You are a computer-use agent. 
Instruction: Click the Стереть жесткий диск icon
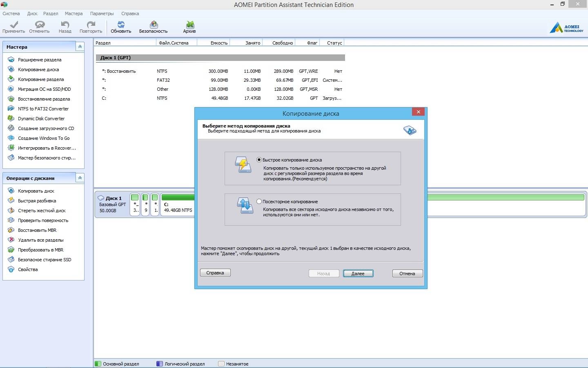click(x=11, y=211)
